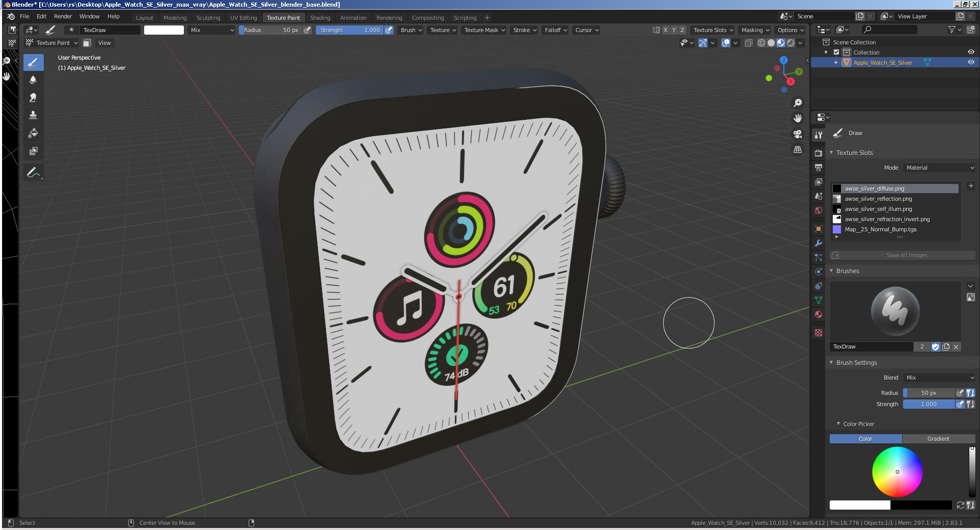
Task: Open the Material properties tab
Action: pos(819,314)
